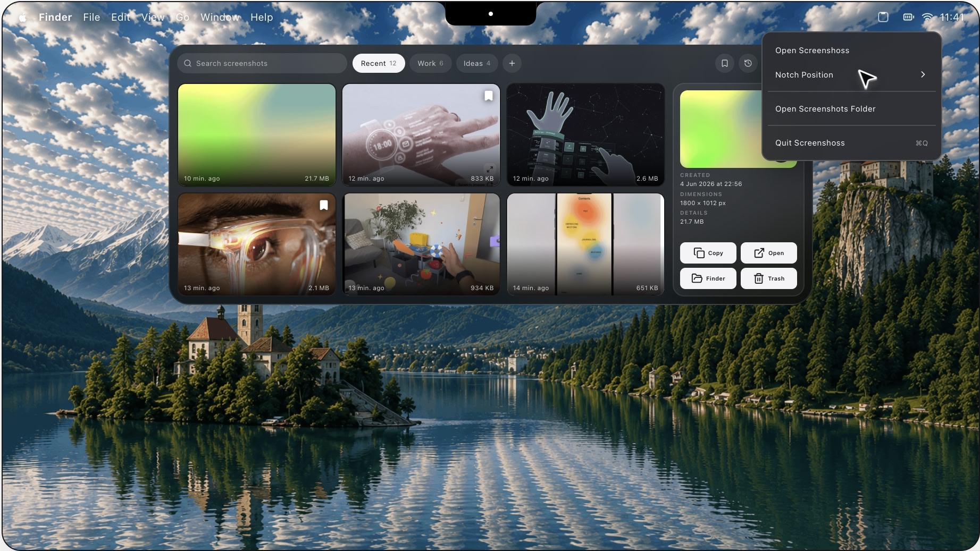Select the 21.7 MB green gradient screenshot
The height and width of the screenshot is (551, 980).
click(257, 135)
